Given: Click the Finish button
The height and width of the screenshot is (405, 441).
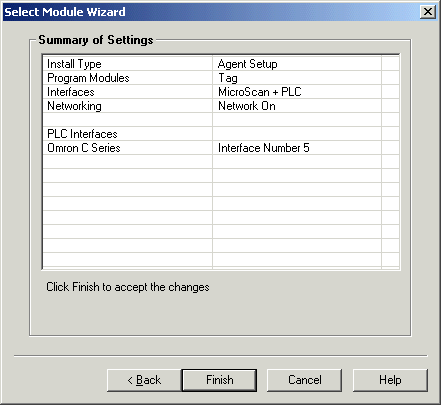Looking at the screenshot, I should (x=219, y=380).
